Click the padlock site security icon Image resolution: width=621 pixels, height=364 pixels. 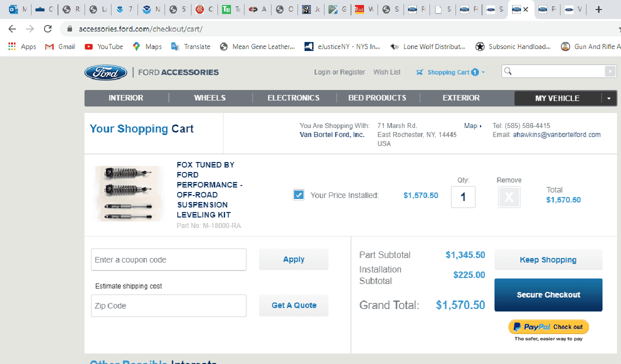[69, 29]
